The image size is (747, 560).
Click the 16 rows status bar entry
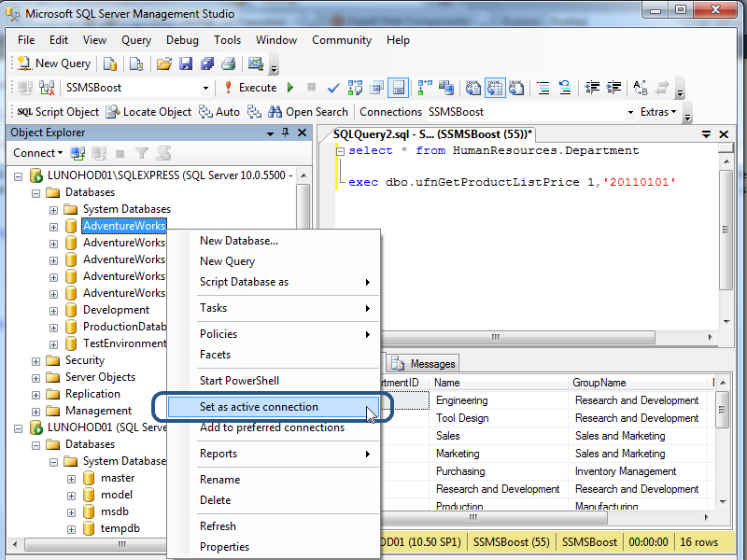tap(698, 542)
